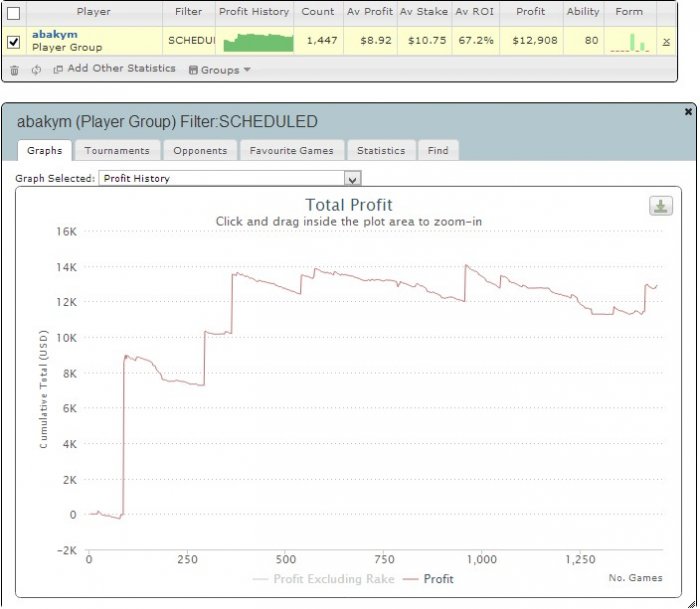Remove abakym row with the x icon
Image resolution: width=700 pixels, height=609 pixels.
tap(666, 42)
